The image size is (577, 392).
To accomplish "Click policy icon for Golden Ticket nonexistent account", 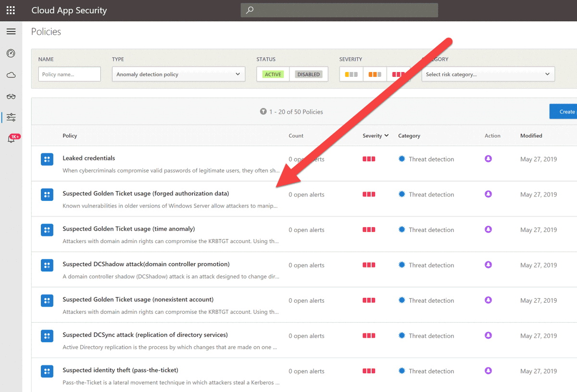I will coord(47,300).
